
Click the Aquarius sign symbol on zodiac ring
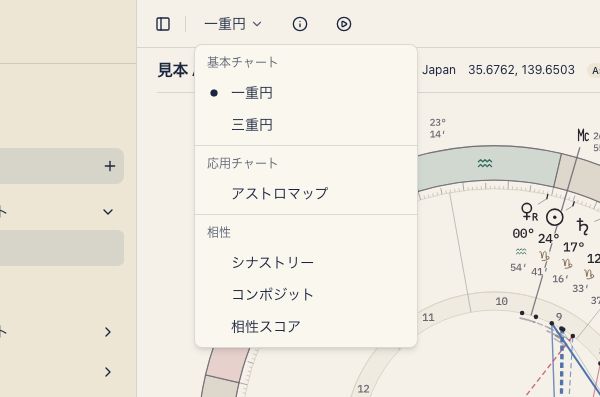click(485, 163)
